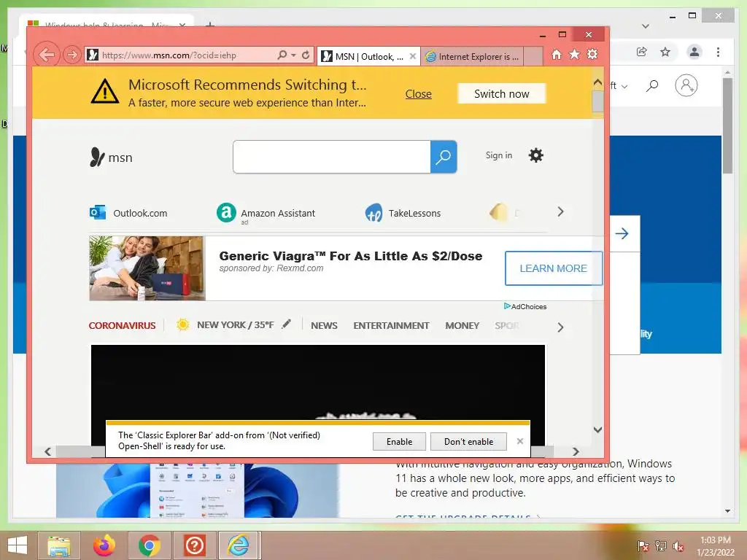Open Firefox from the taskbar
The height and width of the screenshot is (560, 747).
(x=104, y=545)
